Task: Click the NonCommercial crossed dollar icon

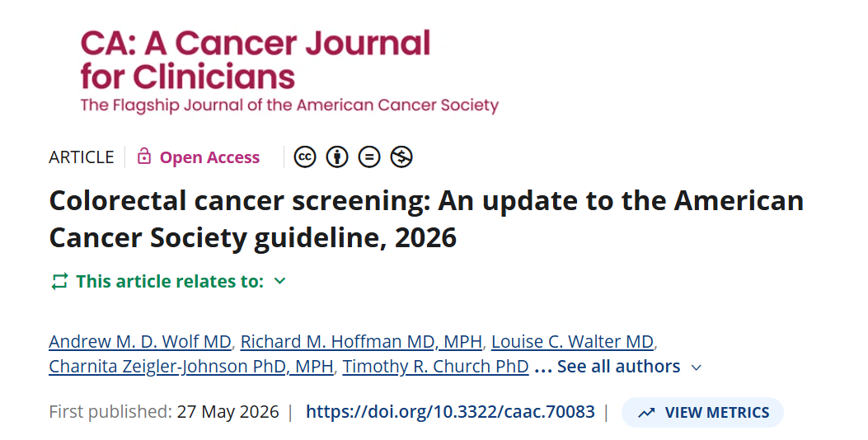Action: [401, 157]
